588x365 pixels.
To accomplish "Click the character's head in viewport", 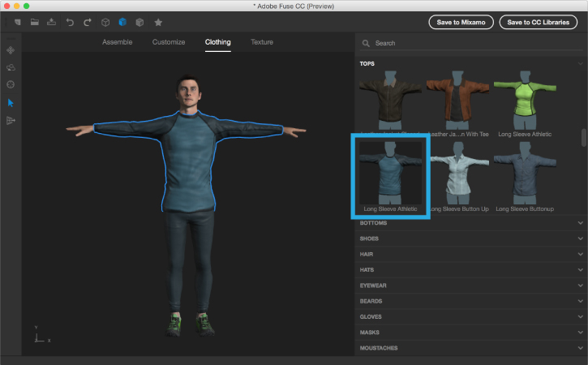I will pos(189,93).
